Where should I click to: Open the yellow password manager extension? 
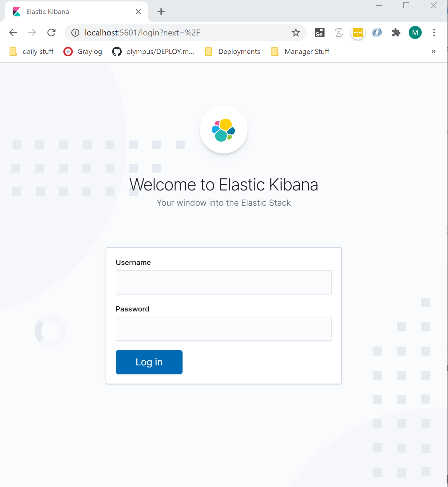358,32
